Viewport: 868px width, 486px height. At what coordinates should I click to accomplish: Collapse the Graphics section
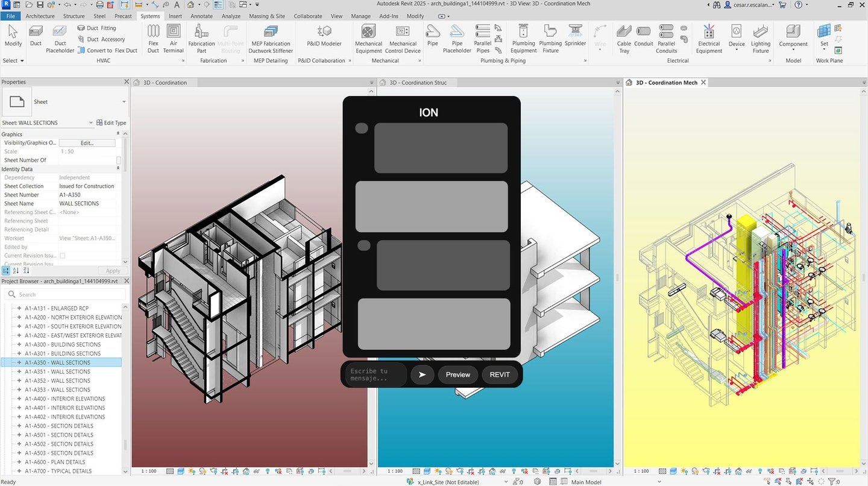118,134
